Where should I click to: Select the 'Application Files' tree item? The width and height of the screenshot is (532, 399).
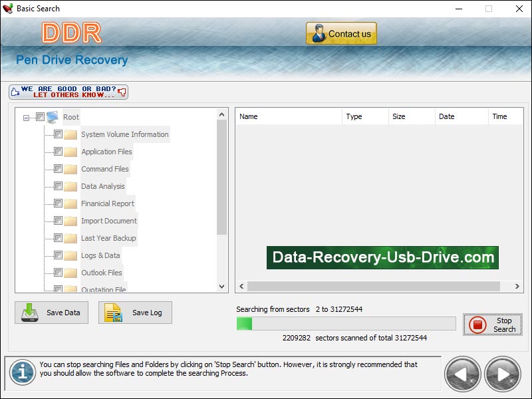coord(106,152)
